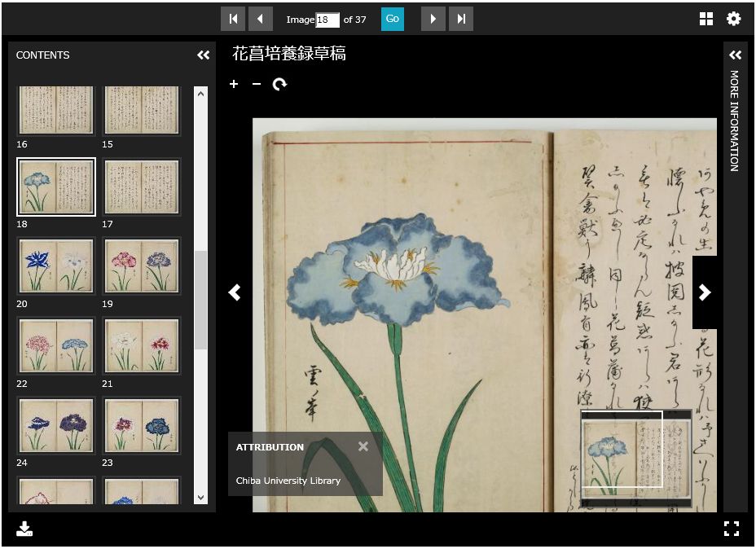The width and height of the screenshot is (756, 549).
Task: Zoom out of the manuscript page
Action: (257, 84)
